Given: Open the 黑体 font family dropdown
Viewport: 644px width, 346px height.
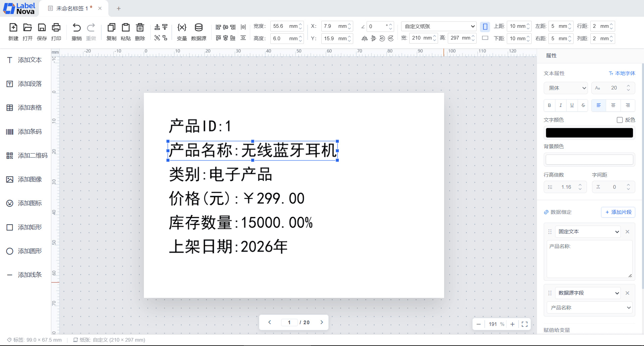Looking at the screenshot, I should pos(566,88).
